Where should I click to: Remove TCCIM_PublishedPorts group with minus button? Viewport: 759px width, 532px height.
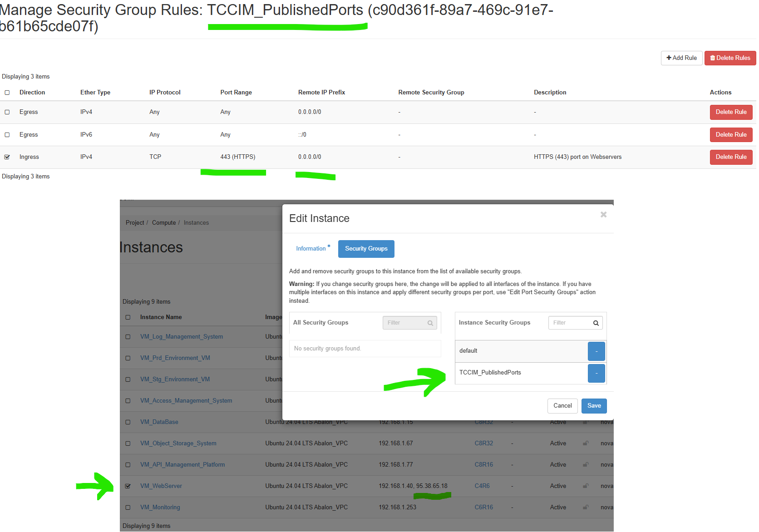pos(596,373)
